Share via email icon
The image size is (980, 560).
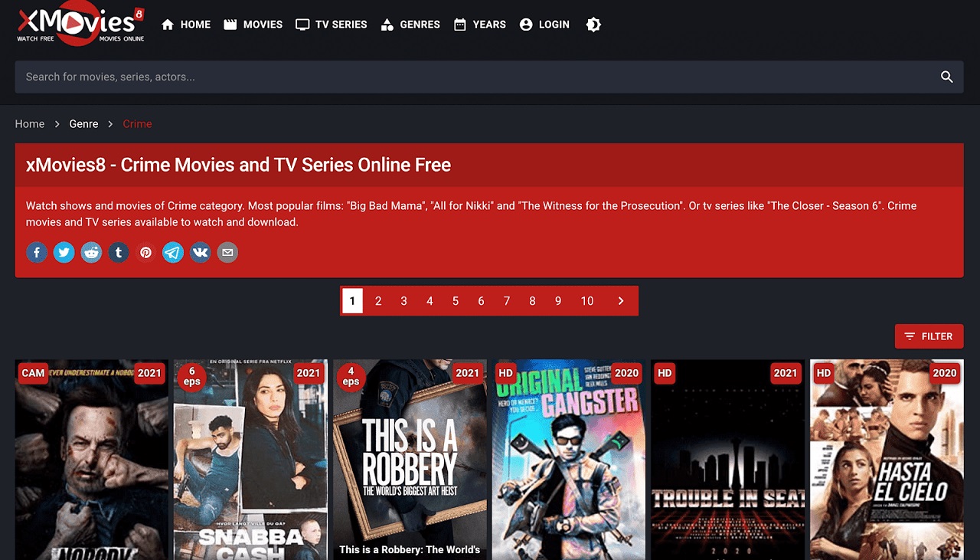[x=227, y=252]
